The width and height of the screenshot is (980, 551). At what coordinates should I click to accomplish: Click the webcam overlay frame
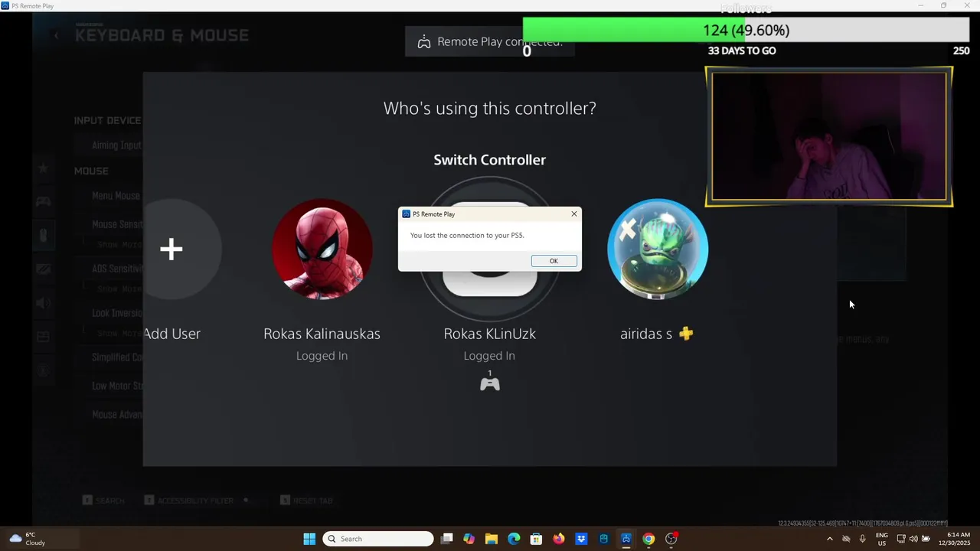[x=829, y=136]
